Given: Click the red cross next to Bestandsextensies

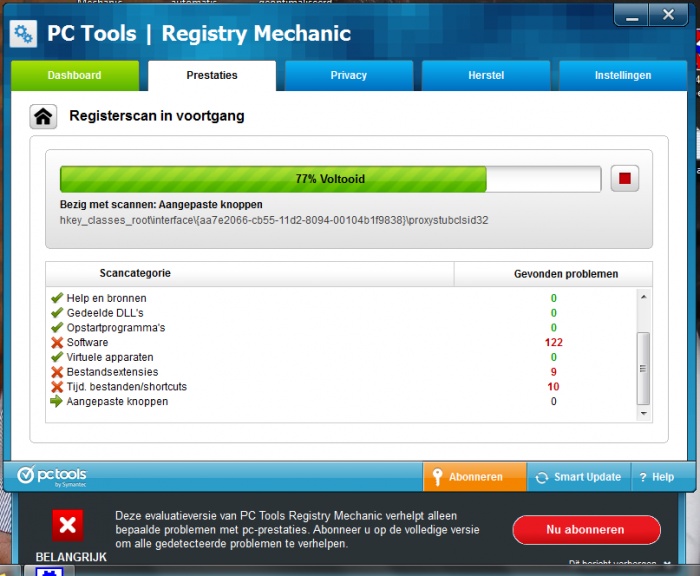Looking at the screenshot, I should (57, 372).
